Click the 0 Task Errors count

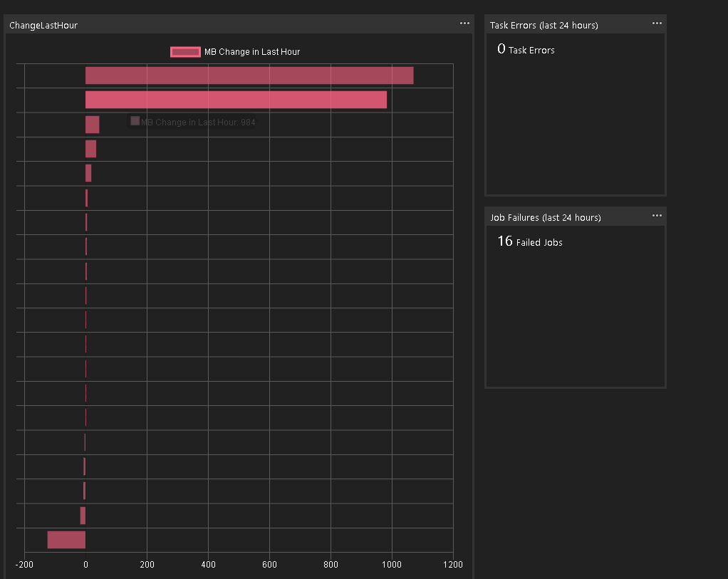(526, 49)
